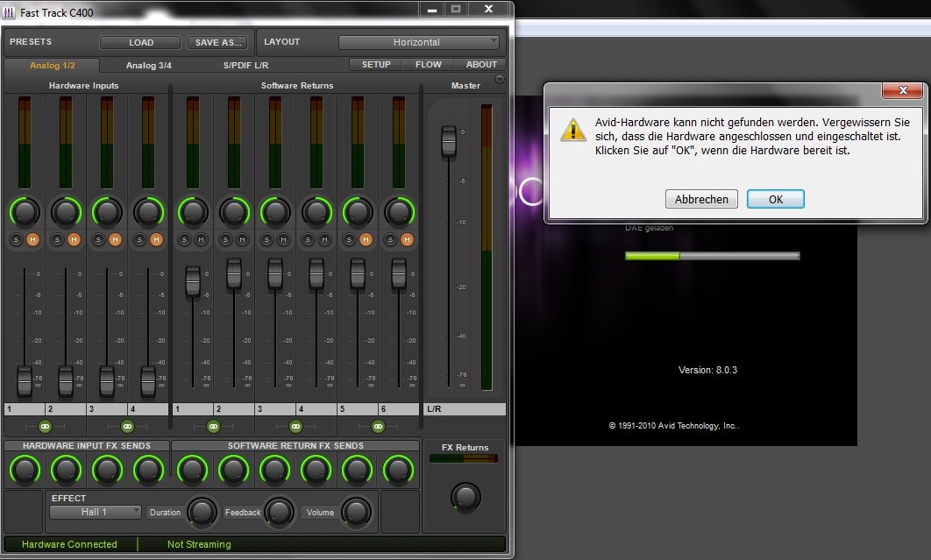Click the effect Duration knob
Image resolution: width=931 pixels, height=560 pixels.
(202, 512)
